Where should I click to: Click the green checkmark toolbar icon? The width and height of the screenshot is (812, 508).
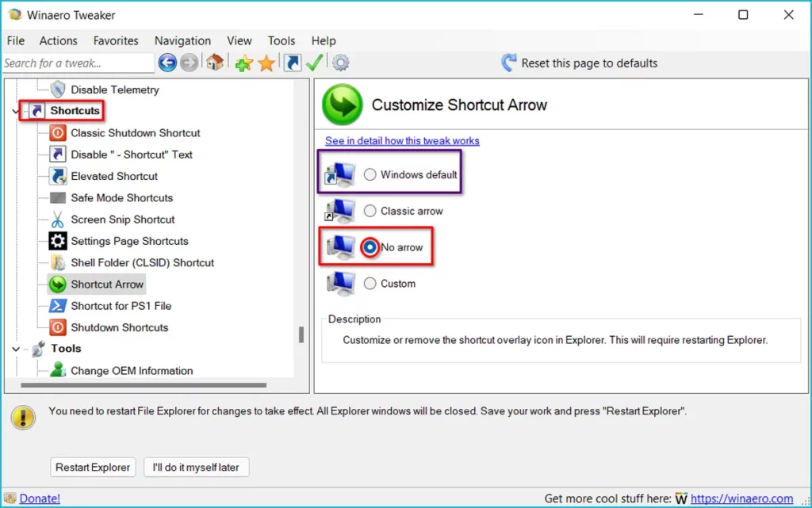315,63
